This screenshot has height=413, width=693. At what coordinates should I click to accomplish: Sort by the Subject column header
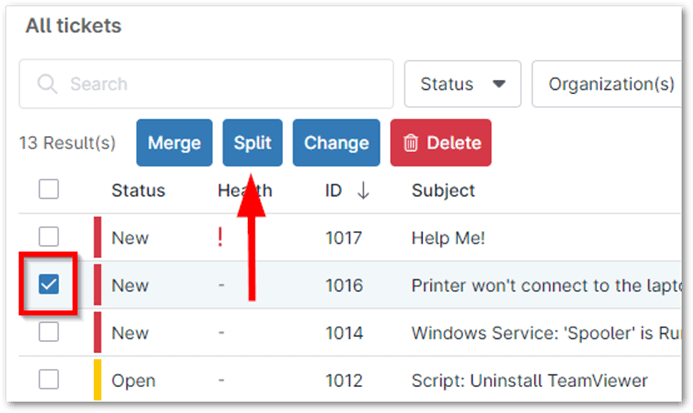[x=443, y=190]
